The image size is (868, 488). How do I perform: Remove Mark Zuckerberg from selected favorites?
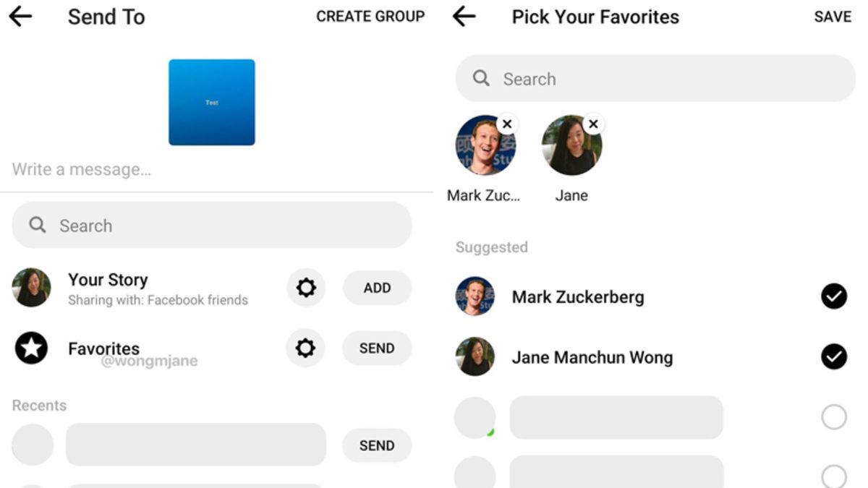[507, 124]
